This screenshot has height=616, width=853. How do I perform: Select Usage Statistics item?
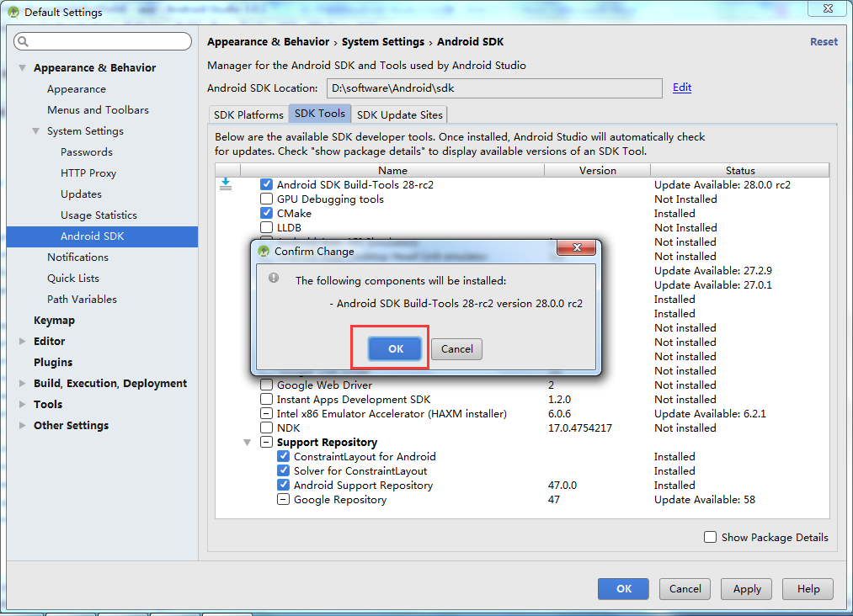(x=99, y=215)
